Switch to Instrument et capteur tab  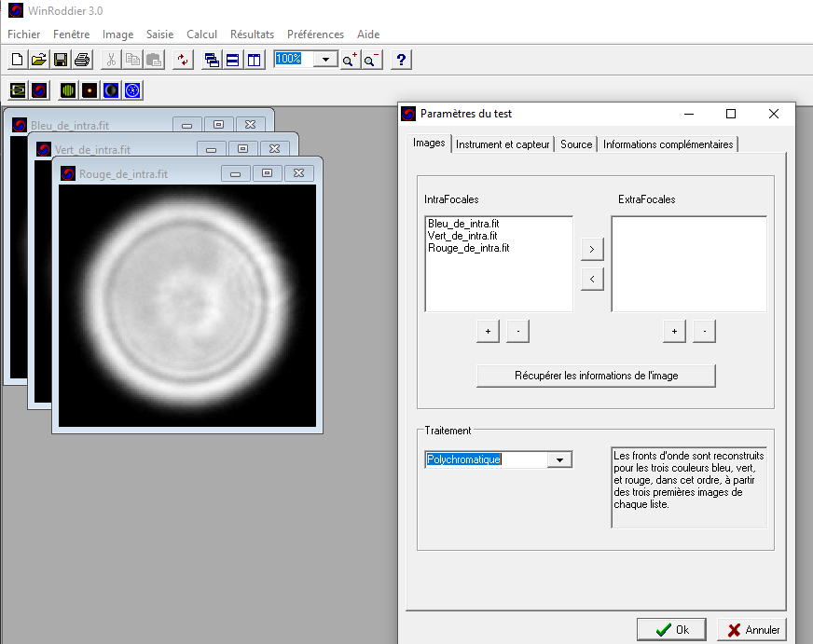point(503,144)
